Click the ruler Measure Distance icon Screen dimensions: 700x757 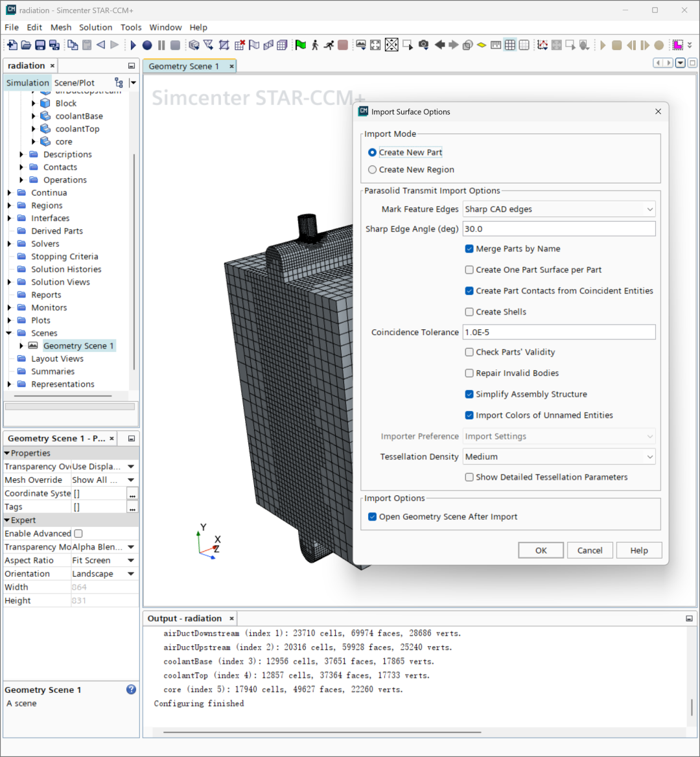click(496, 45)
